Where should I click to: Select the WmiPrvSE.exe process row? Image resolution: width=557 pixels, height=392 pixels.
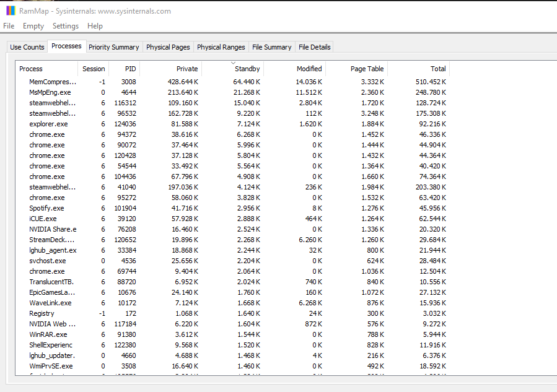pos(233,366)
